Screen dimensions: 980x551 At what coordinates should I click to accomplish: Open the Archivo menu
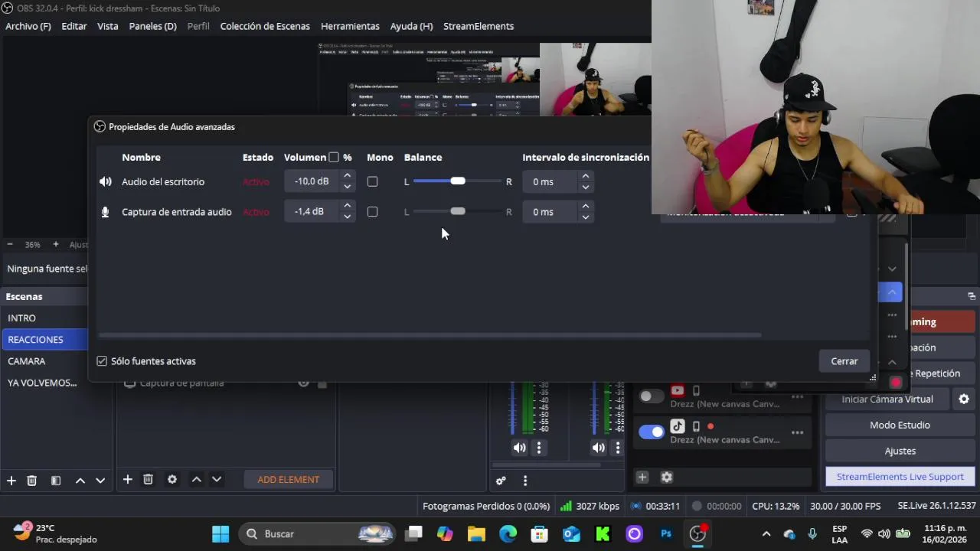point(28,26)
